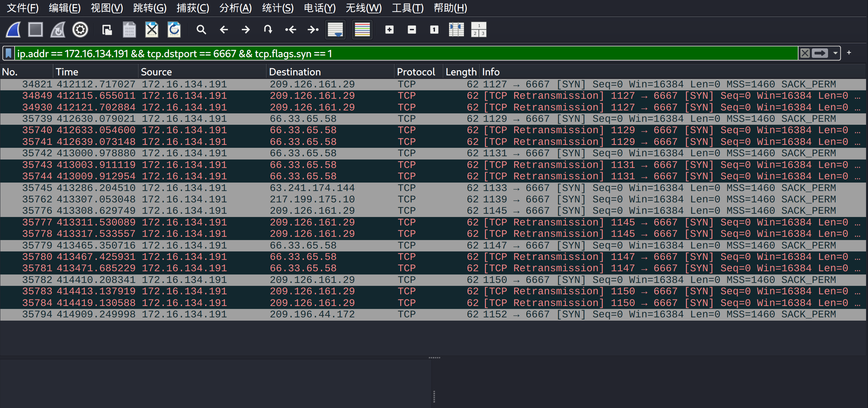This screenshot has width=868, height=408.
Task: Click the add filter button plus
Action: click(849, 53)
